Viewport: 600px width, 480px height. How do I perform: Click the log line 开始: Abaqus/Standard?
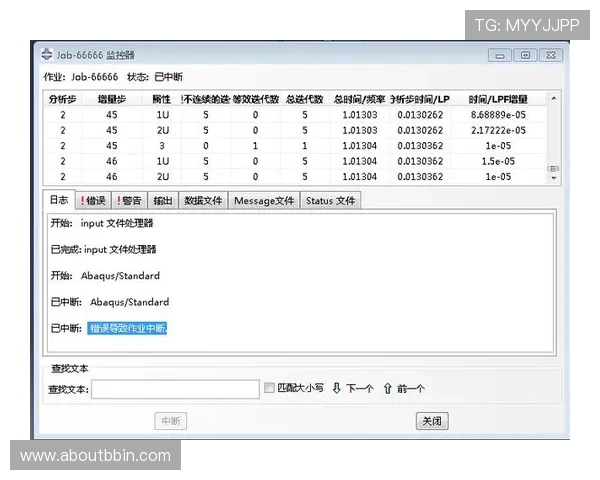[x=105, y=276]
